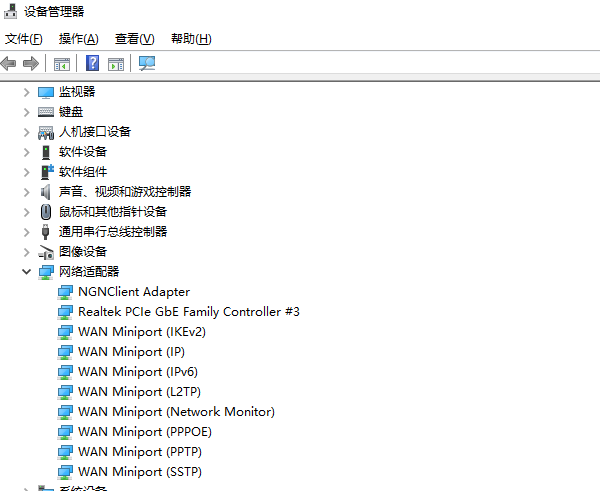Viewport: 600px width, 491px height.
Task: Click the Realtek PCIe GbE adapter icon
Action: coord(65,312)
